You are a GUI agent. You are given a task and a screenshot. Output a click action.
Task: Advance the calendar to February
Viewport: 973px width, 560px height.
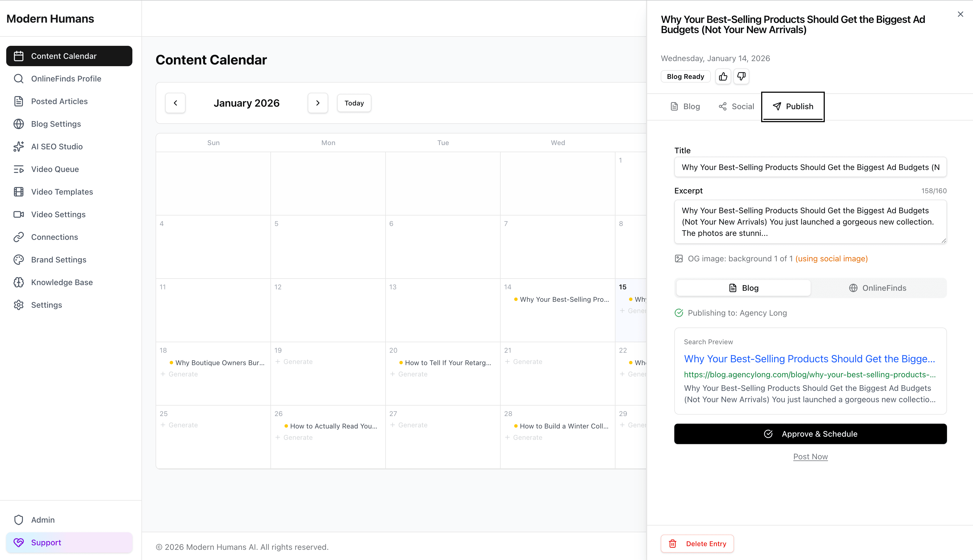(x=318, y=103)
